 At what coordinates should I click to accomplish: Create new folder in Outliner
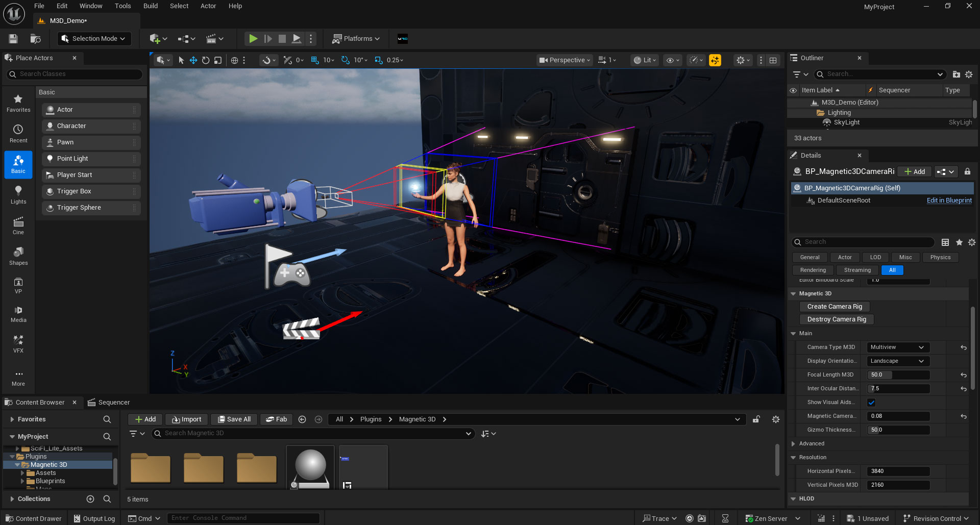956,74
